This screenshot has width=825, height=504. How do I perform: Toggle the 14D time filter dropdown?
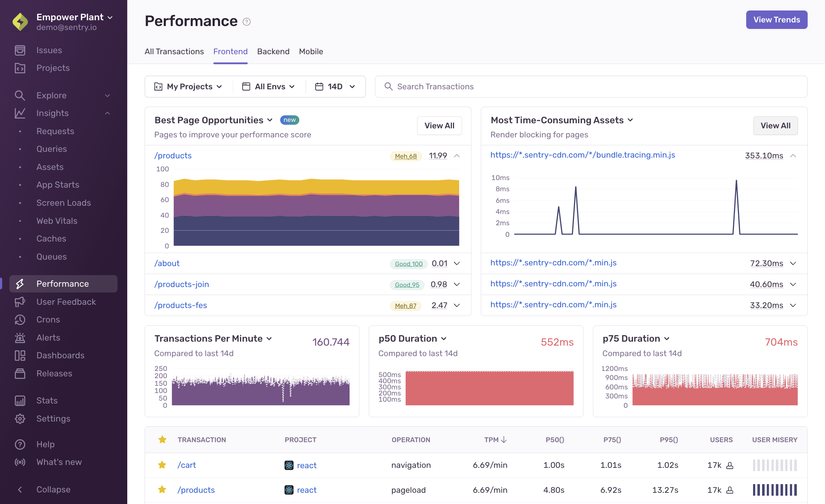pos(334,86)
